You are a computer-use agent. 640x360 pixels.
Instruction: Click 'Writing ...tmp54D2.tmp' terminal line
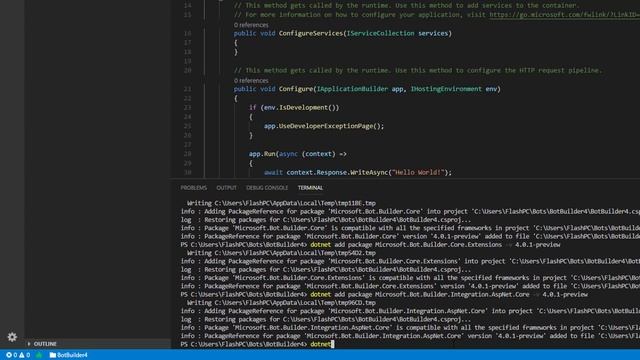pyautogui.click(x=281, y=253)
